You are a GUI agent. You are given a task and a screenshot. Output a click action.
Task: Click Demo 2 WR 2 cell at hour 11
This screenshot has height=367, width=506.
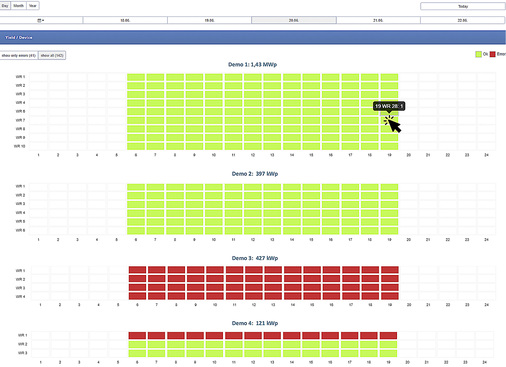click(x=233, y=195)
